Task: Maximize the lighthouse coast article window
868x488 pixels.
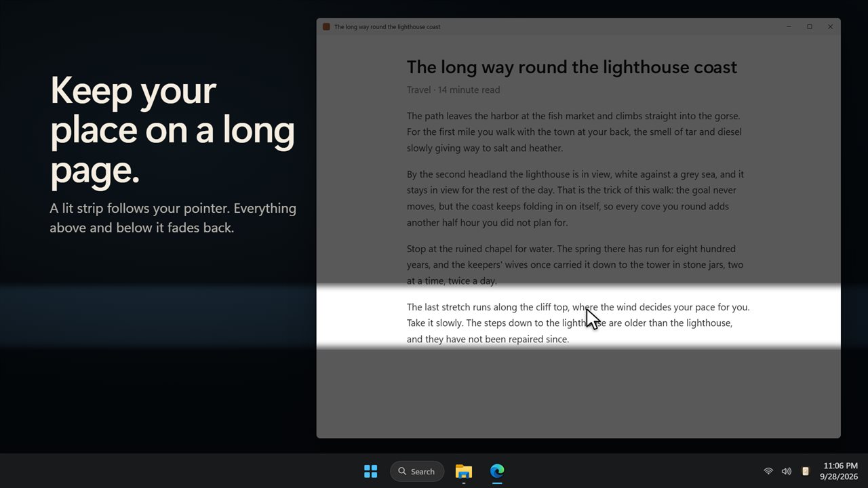Action: (810, 27)
